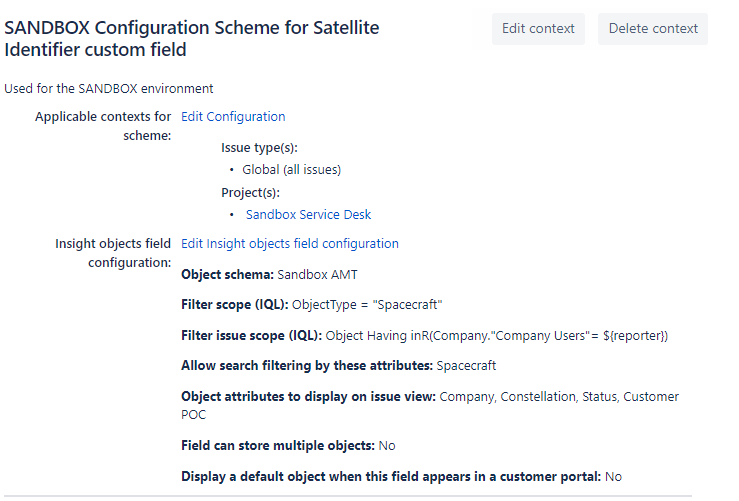This screenshot has height=501, width=739.
Task: Open Edit Insight objects field configuration link
Action: (290, 244)
